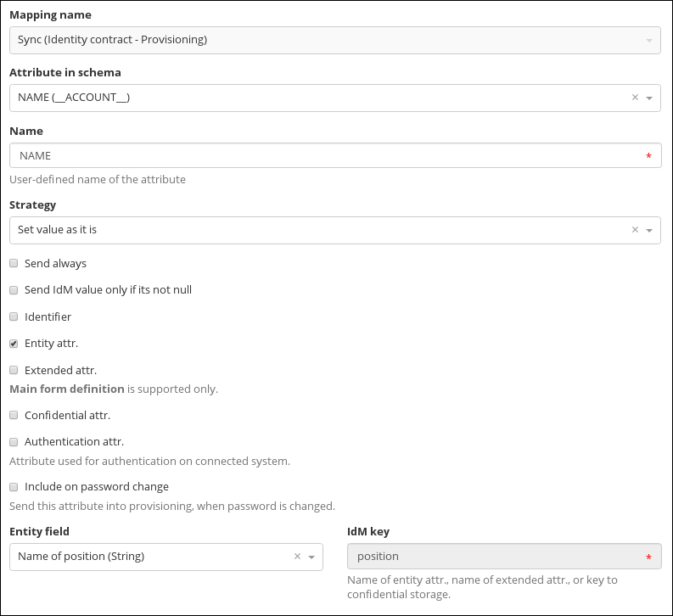
Task: Toggle the Identifier checkbox
Action: click(14, 316)
